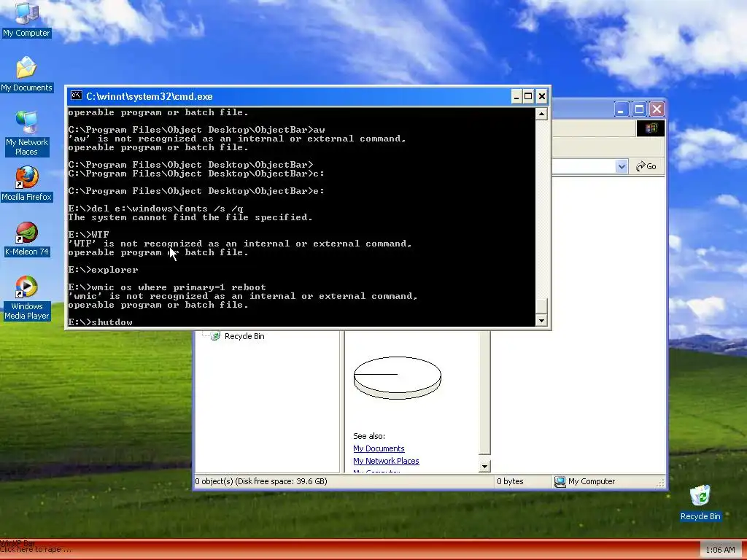Click the 'See also:' heading text

(369, 436)
